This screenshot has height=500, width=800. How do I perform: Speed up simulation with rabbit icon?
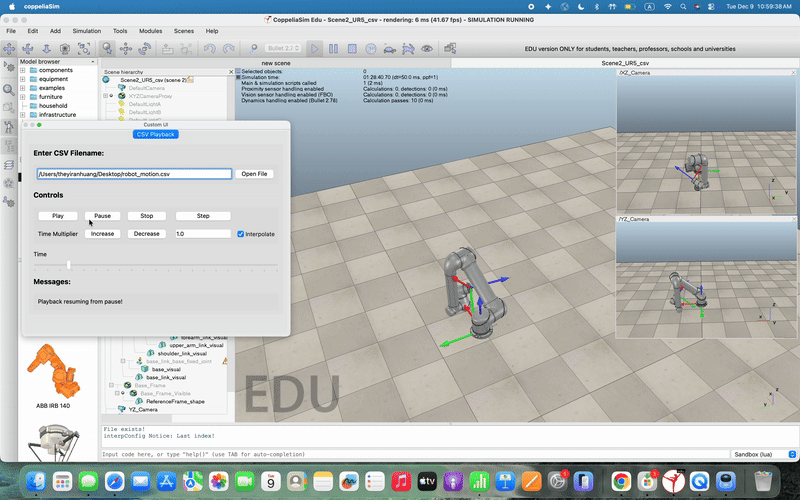pos(408,48)
